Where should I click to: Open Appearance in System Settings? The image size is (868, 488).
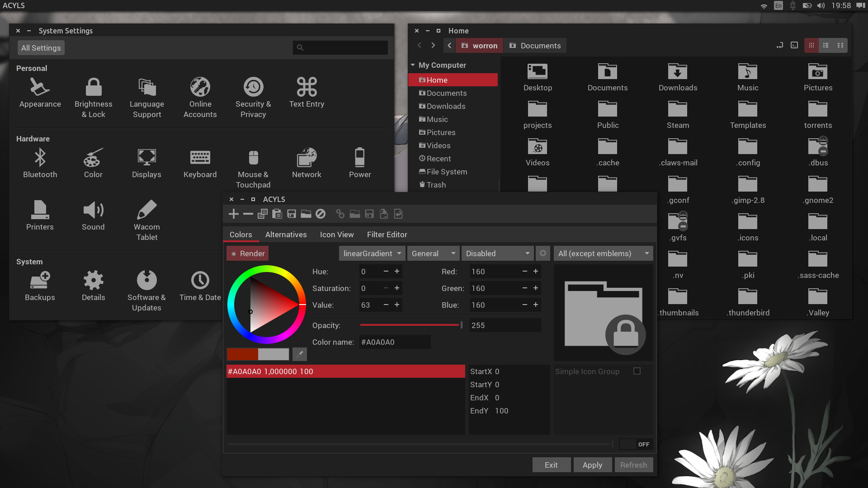coord(40,93)
